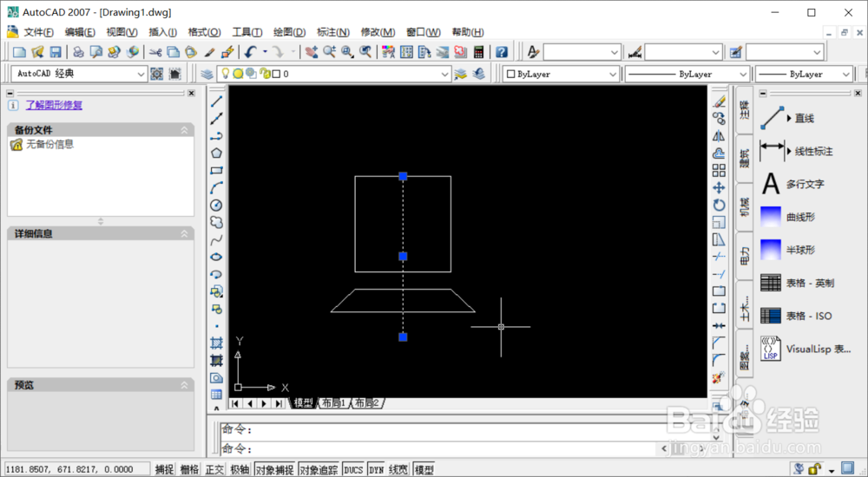Viewport: 868px width, 477px height.
Task: Select 表格 - ISO in the tool palette
Action: [796, 316]
